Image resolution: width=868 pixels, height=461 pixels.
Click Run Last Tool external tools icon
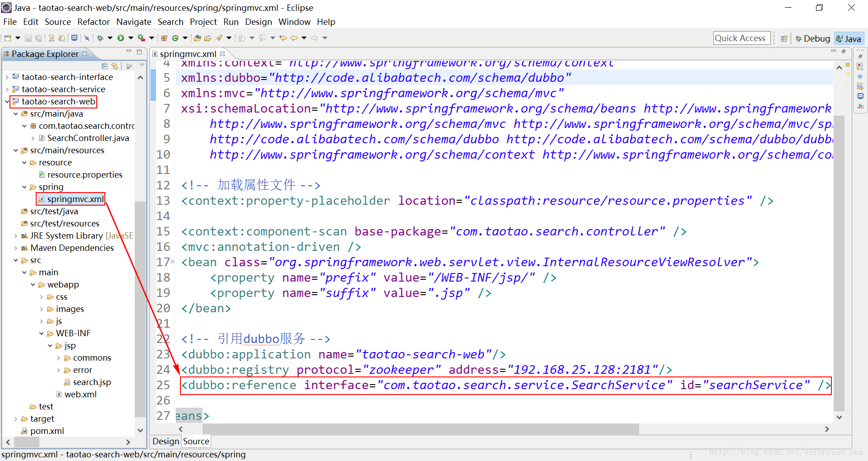(x=142, y=38)
